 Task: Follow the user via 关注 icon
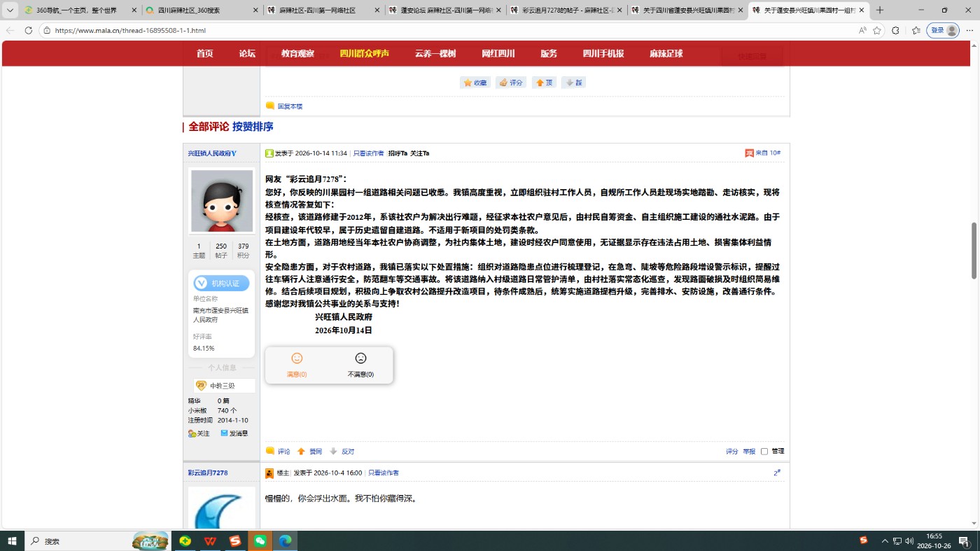[x=199, y=433]
